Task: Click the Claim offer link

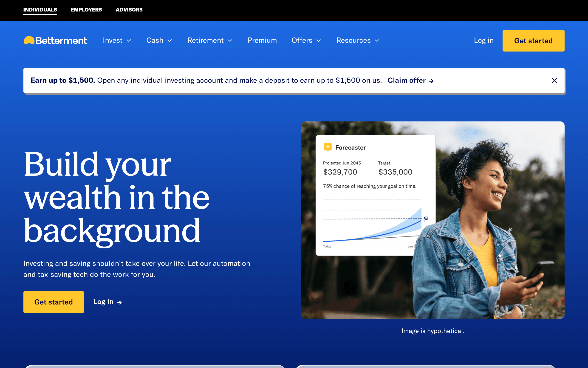Action: [x=407, y=80]
